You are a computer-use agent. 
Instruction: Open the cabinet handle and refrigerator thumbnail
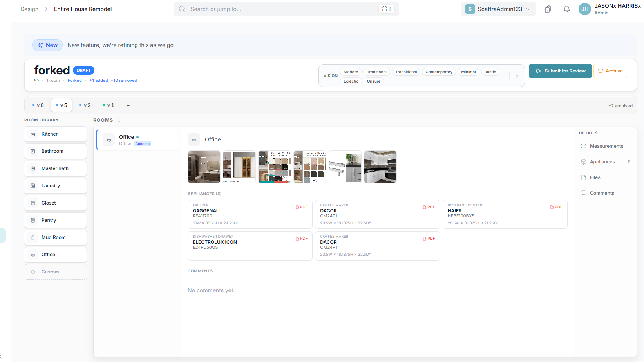(x=345, y=167)
